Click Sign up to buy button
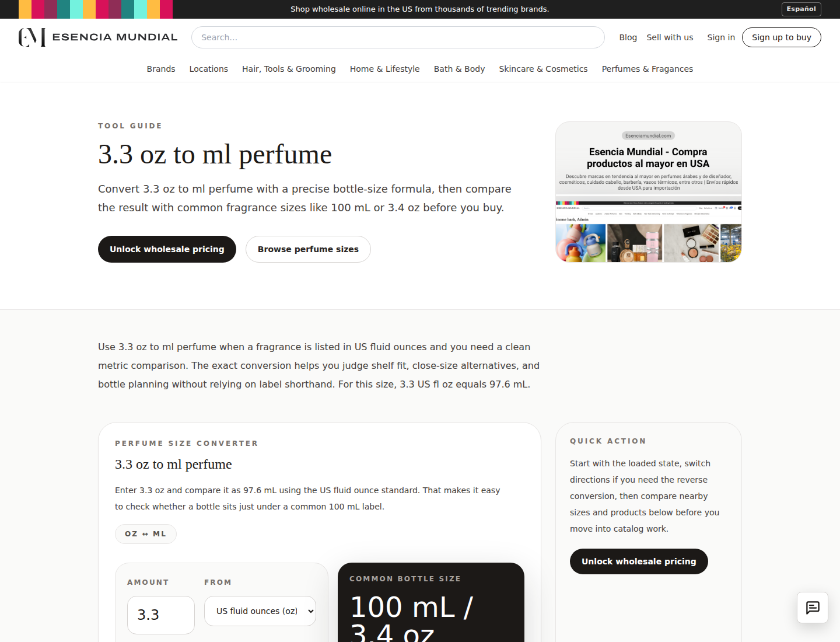This screenshot has height=642, width=840. pos(781,37)
